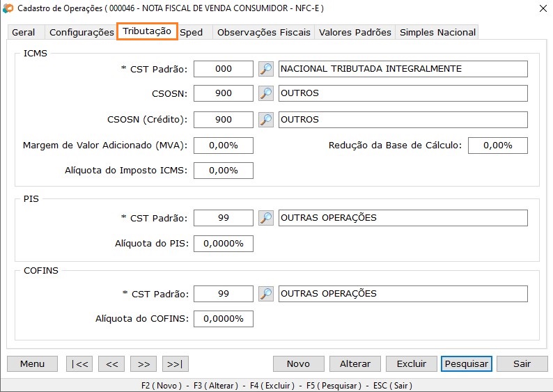Select the Simples Nacional tab
The width and height of the screenshot is (553, 392).
coord(437,32)
